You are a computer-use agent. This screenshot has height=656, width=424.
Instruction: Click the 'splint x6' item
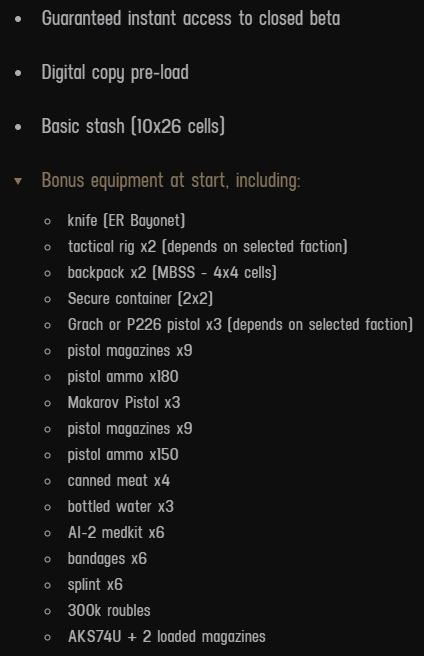tap(95, 584)
